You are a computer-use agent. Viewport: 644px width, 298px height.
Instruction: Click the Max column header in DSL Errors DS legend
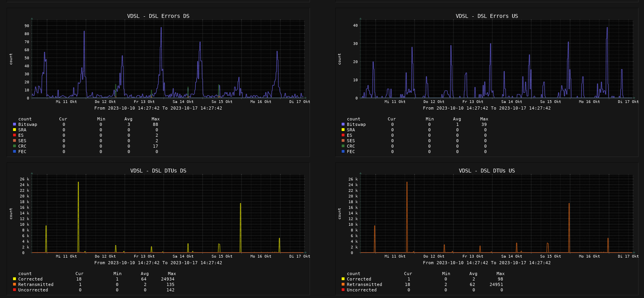[x=156, y=119]
